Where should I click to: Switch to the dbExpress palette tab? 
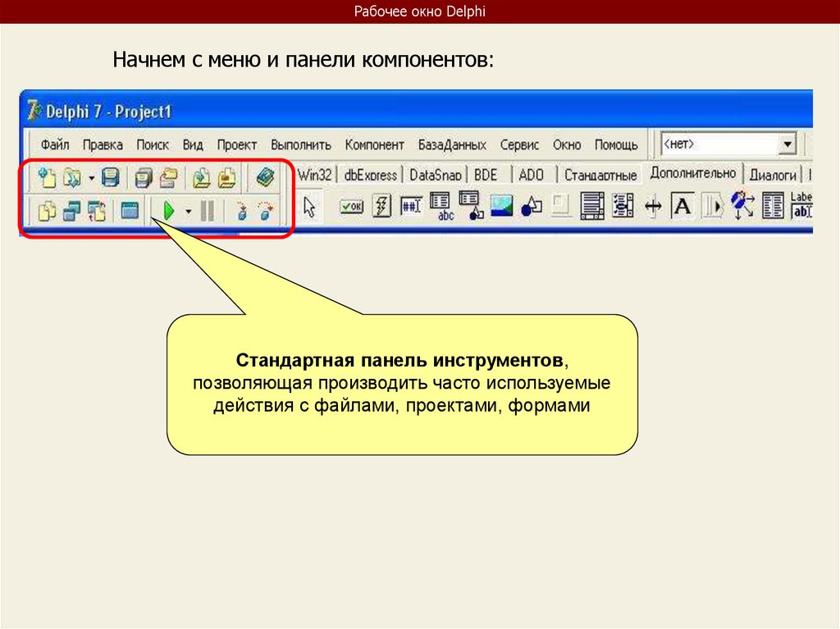pos(370,175)
